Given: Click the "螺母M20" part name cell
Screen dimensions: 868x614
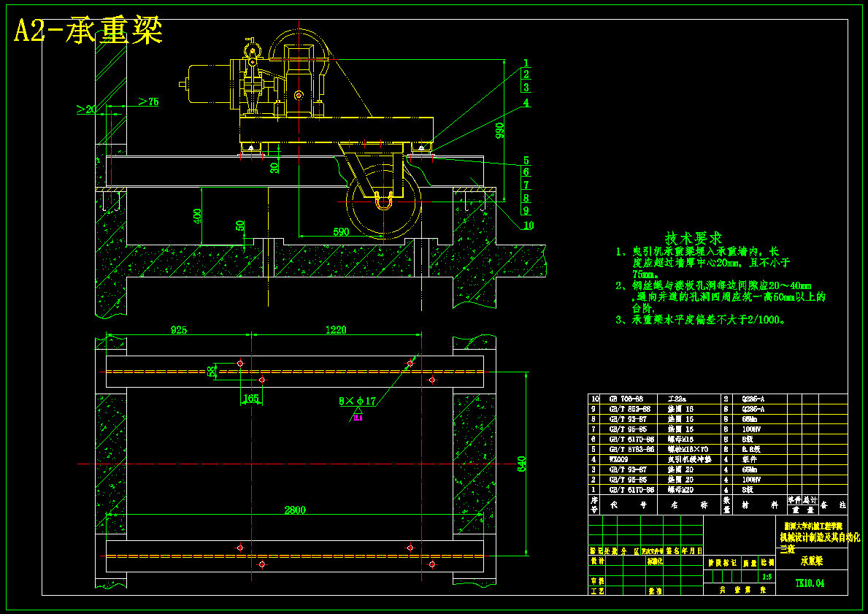Looking at the screenshot, I should pyautogui.click(x=680, y=490).
